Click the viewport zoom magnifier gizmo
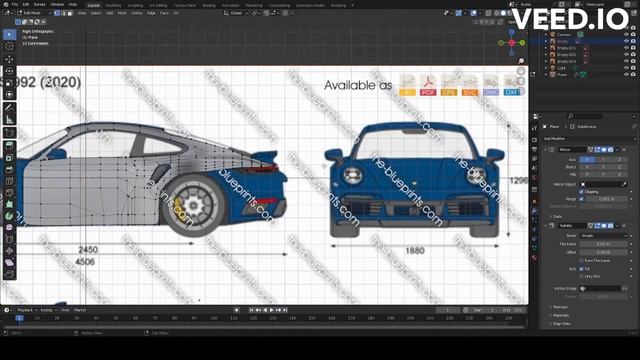Image resolution: width=640 pixels, height=360 pixels. (x=521, y=61)
